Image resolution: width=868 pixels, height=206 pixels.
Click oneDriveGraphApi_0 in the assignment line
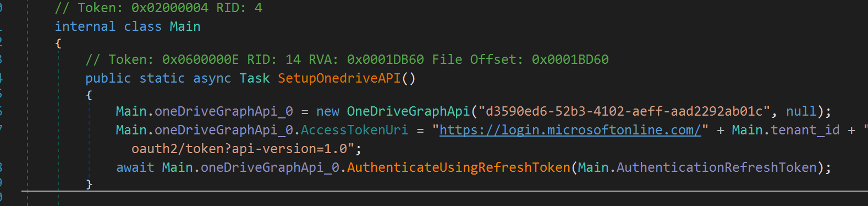[x=223, y=111]
